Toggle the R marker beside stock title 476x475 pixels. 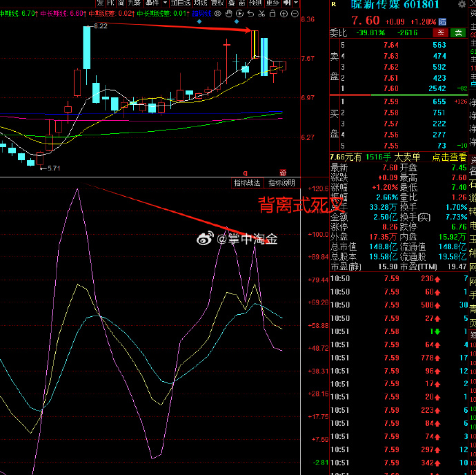(333, 4)
